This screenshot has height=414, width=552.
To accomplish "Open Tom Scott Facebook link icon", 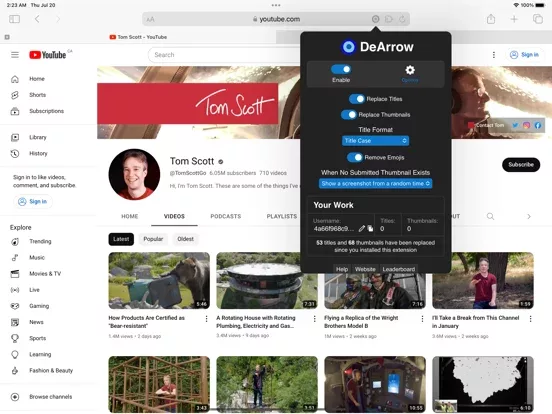I will (538, 125).
